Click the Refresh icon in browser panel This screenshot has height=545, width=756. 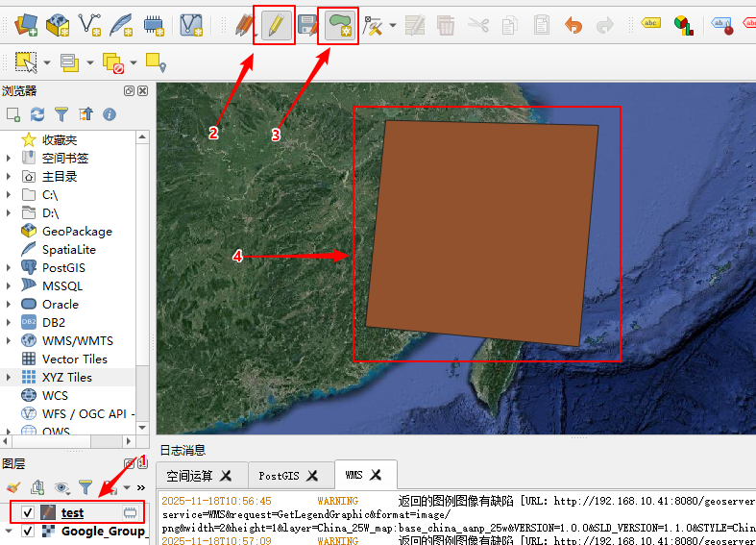tap(37, 114)
